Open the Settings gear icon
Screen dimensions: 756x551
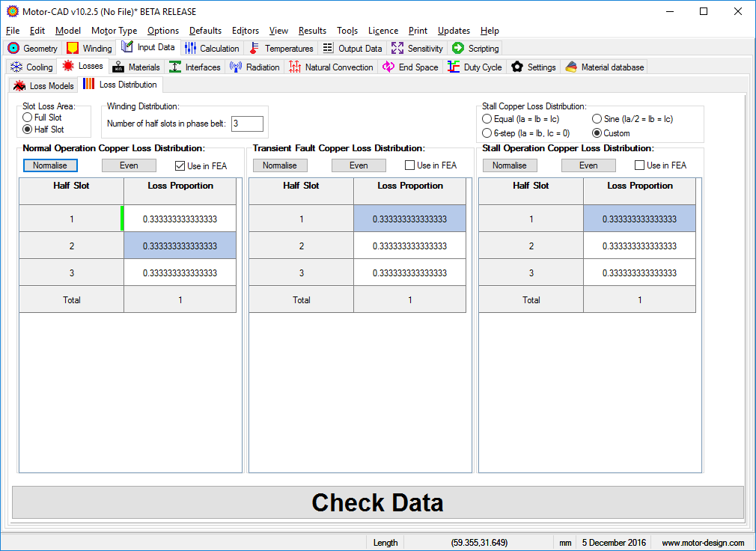click(x=517, y=67)
